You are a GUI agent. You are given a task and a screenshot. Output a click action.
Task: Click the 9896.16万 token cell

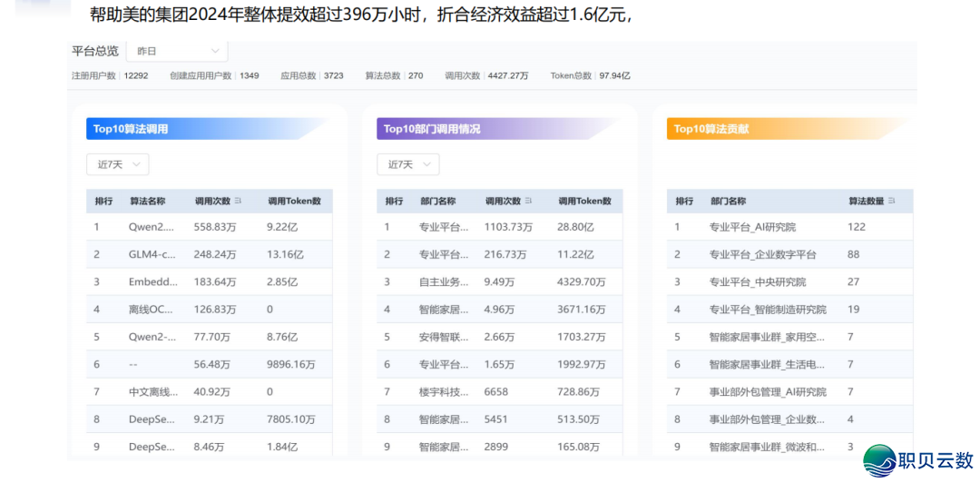tap(291, 365)
